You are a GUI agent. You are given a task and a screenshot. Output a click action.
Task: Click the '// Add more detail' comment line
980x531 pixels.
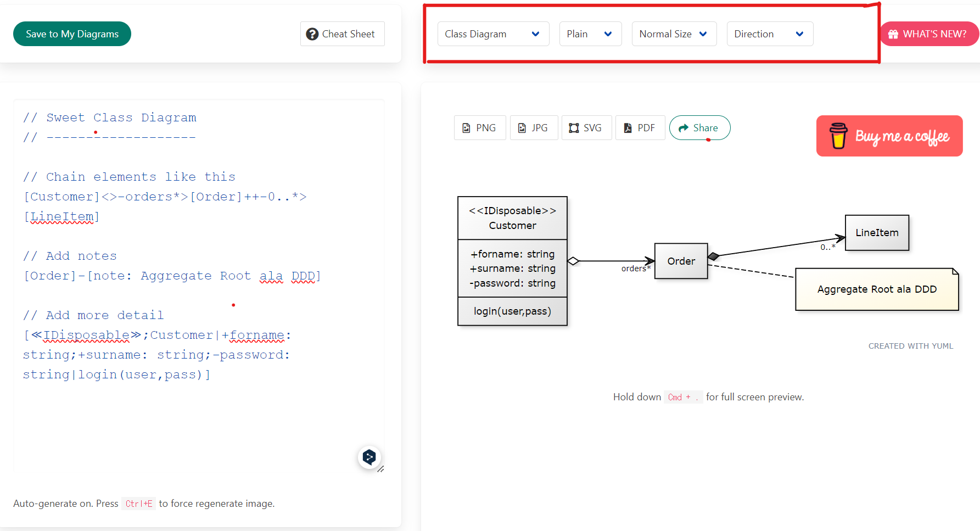(93, 315)
